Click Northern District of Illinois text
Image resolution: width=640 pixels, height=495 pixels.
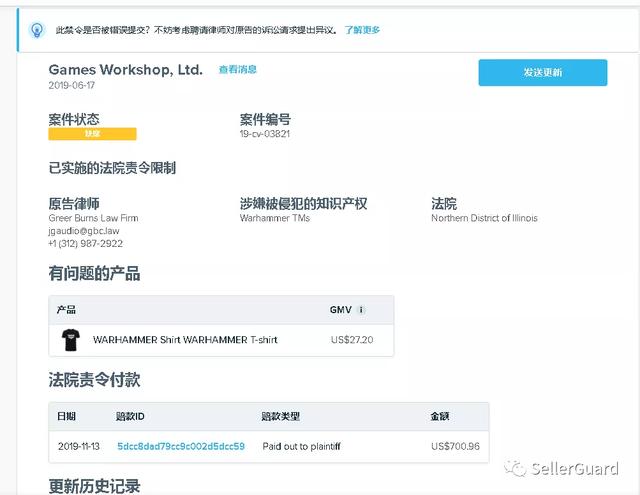tap(484, 218)
